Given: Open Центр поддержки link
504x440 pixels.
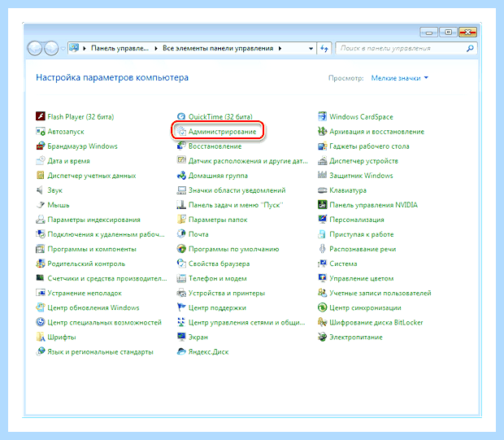Looking at the screenshot, I should pyautogui.click(x=217, y=307).
